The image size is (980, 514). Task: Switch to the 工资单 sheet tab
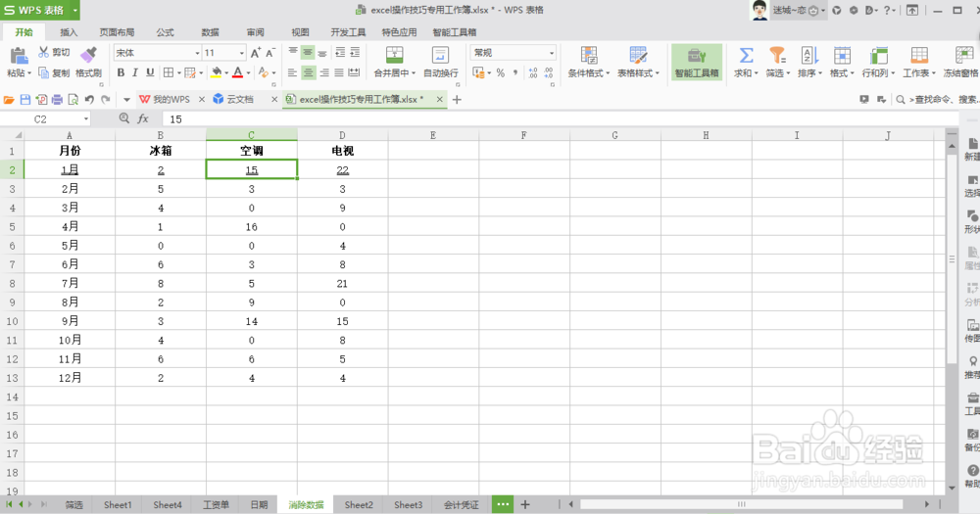(x=216, y=504)
